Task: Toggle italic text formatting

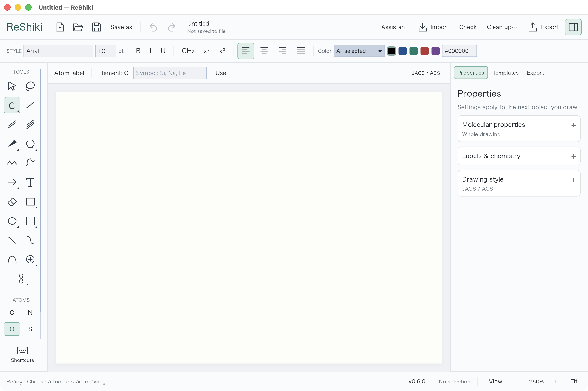Action: click(150, 51)
